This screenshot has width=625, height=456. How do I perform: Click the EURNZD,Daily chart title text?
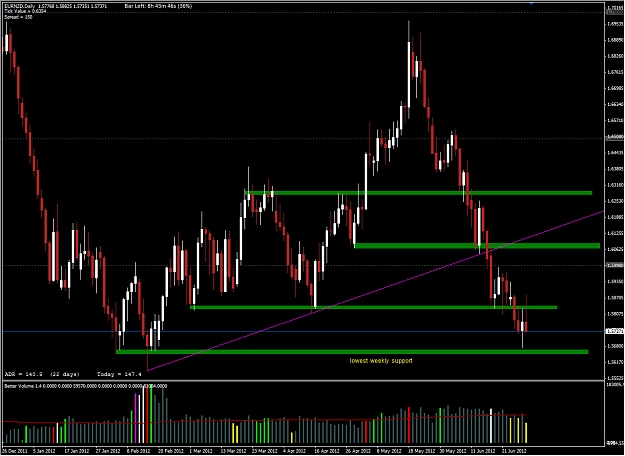point(19,6)
